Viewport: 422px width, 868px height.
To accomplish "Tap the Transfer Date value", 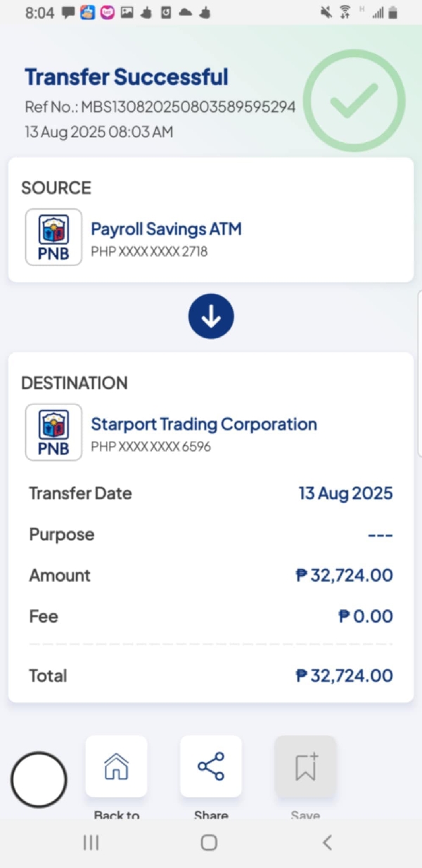I will [345, 493].
